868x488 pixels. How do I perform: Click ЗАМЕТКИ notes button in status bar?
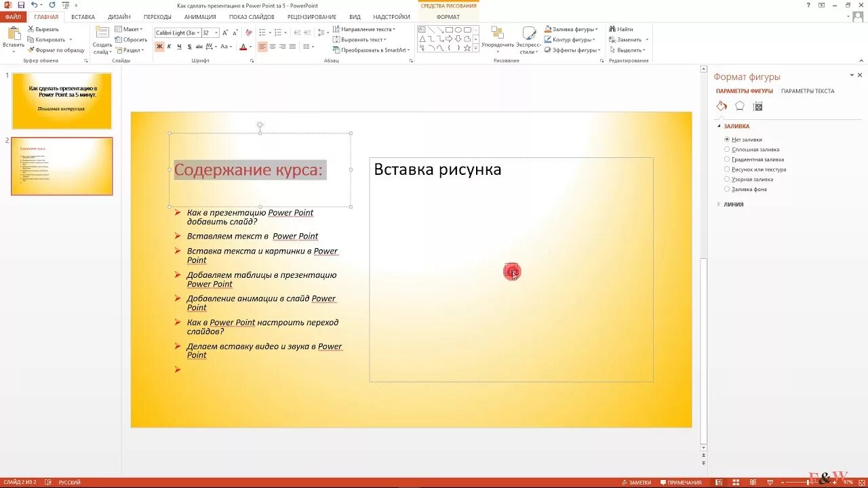[636, 483]
